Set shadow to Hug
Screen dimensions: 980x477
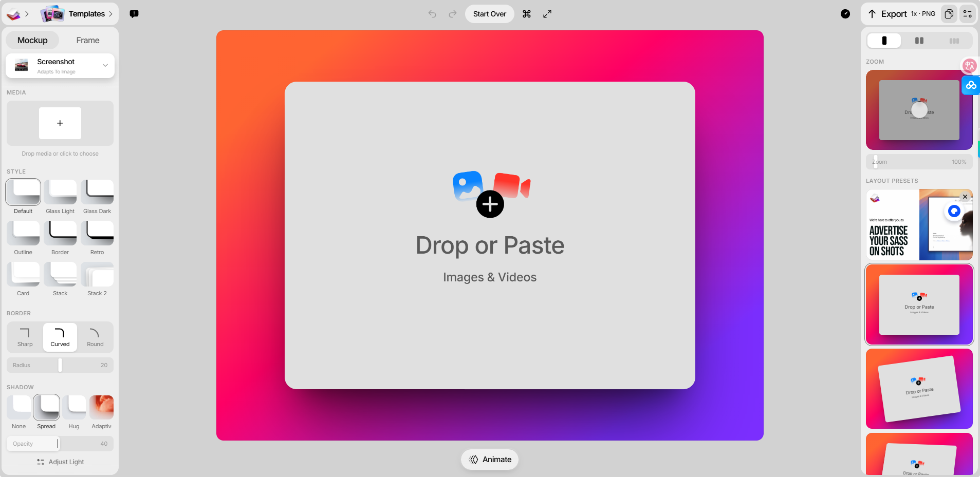click(x=74, y=413)
